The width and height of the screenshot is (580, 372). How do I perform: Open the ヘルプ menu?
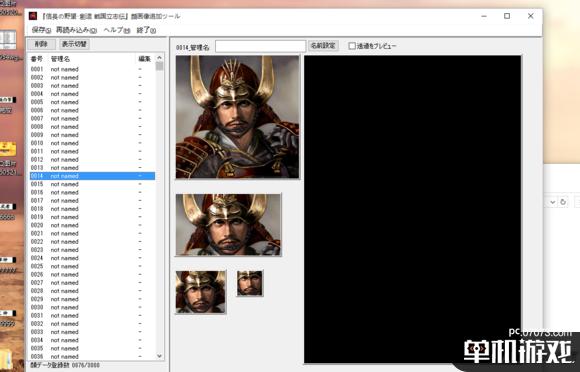(x=117, y=30)
